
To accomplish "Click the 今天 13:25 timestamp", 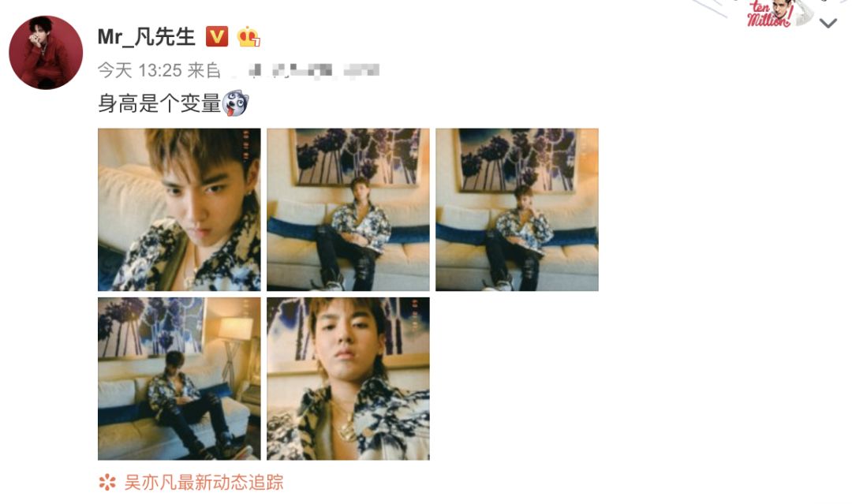I will (140, 70).
